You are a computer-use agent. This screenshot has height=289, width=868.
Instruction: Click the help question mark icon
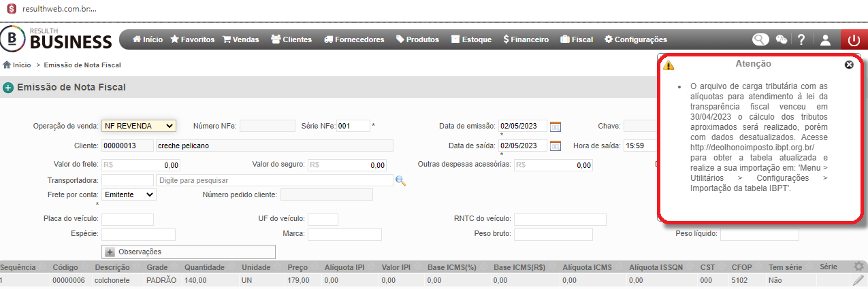tap(801, 39)
